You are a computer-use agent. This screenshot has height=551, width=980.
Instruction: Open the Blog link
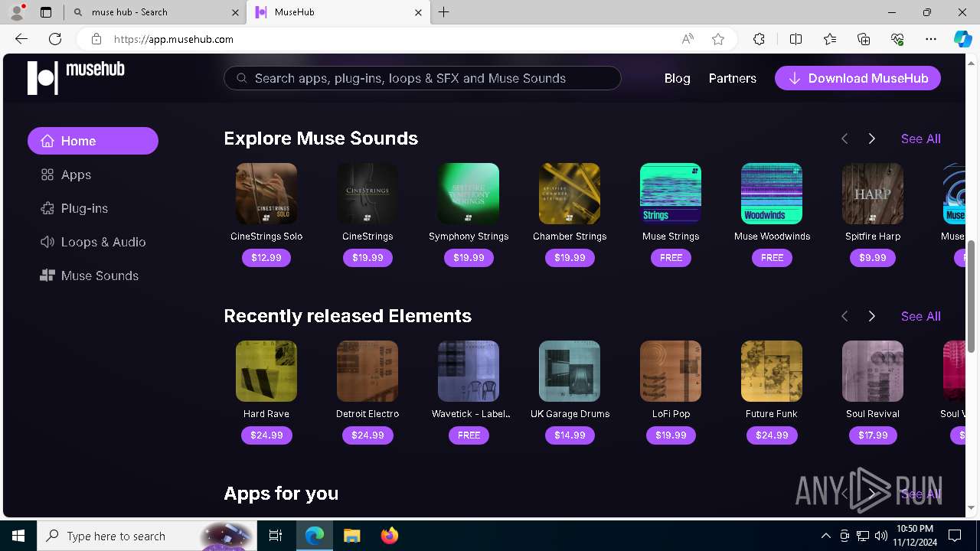coord(677,78)
